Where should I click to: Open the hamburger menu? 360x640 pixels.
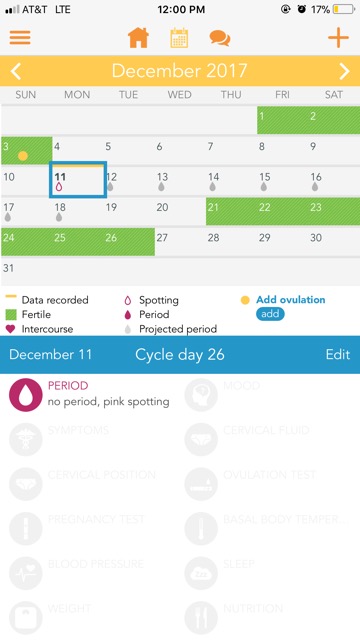point(20,37)
